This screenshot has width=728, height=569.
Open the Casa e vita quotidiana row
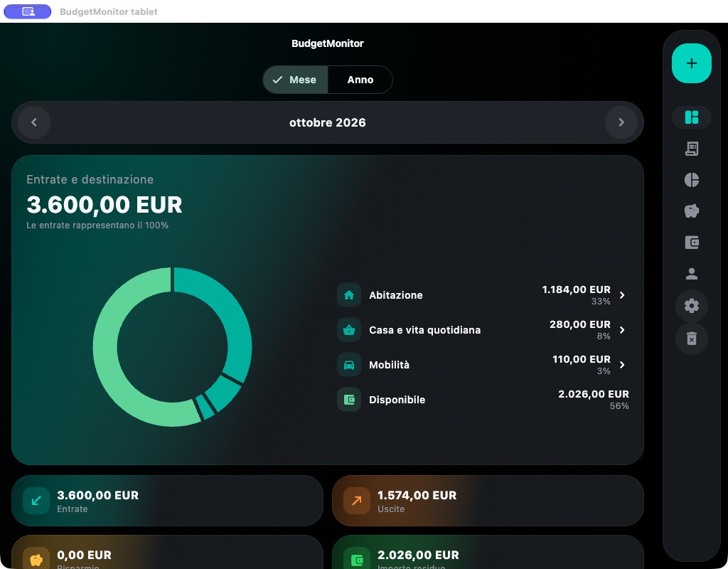(483, 330)
